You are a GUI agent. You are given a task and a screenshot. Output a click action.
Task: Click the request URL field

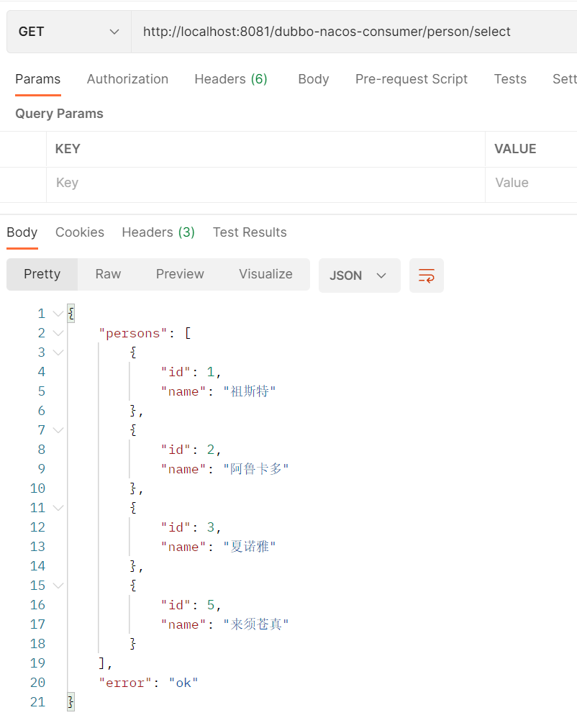pyautogui.click(x=354, y=32)
